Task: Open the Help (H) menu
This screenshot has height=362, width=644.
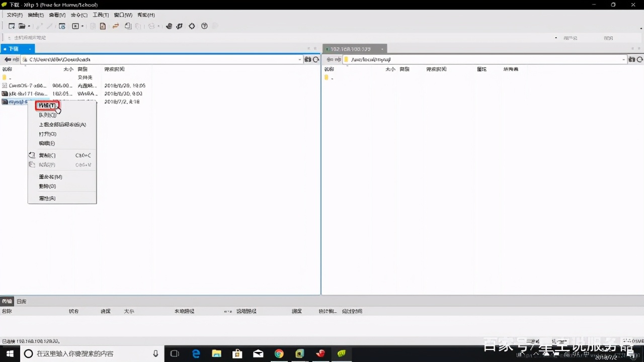Action: pyautogui.click(x=146, y=15)
